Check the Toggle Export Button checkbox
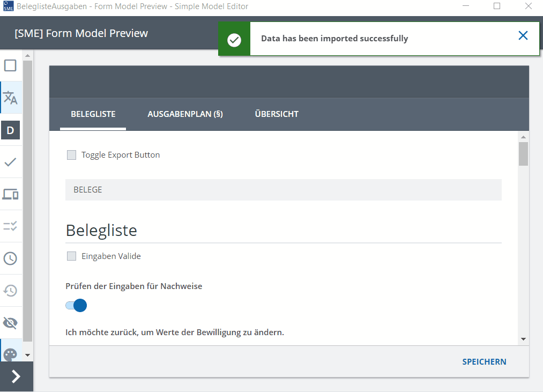 click(x=71, y=155)
